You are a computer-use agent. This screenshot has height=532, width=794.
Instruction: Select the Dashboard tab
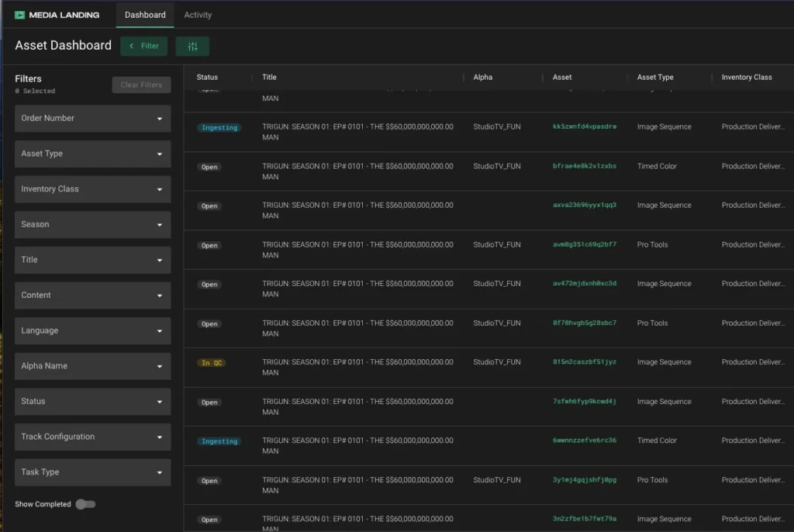[x=145, y=15]
